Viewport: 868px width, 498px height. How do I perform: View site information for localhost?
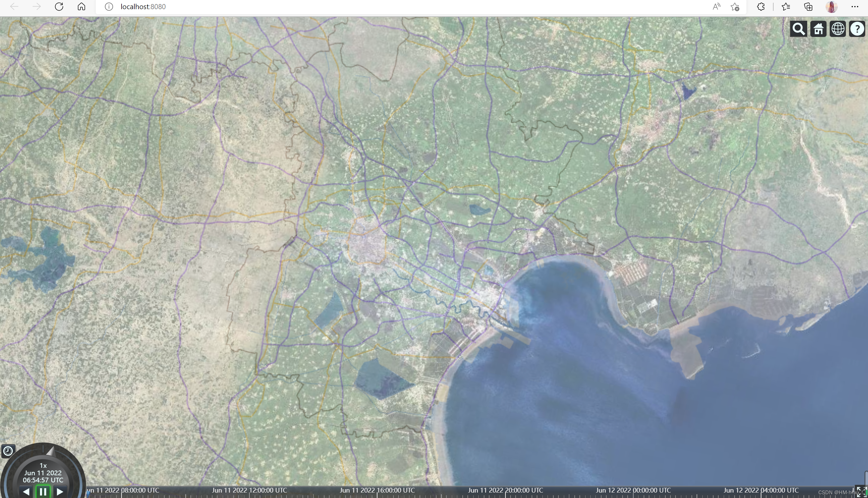(x=109, y=6)
